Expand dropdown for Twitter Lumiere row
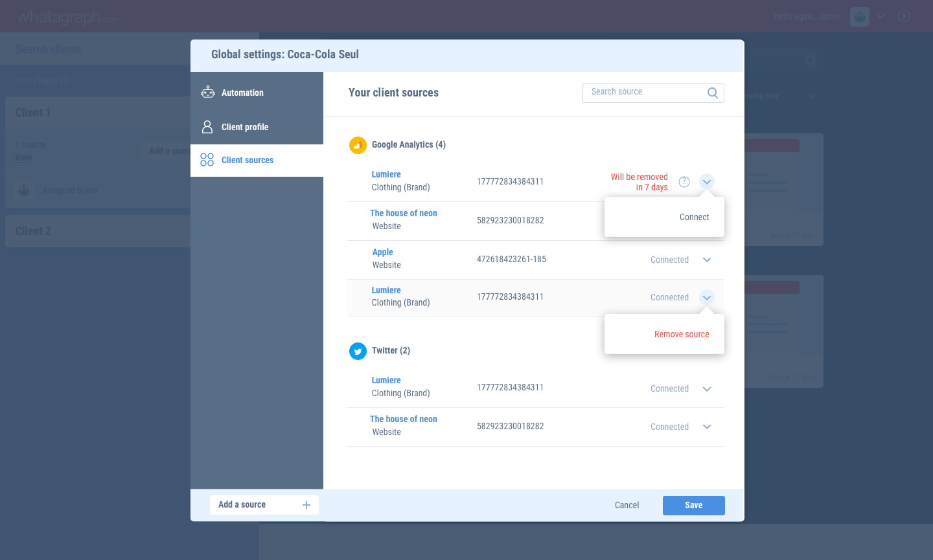This screenshot has height=560, width=933. pyautogui.click(x=707, y=389)
